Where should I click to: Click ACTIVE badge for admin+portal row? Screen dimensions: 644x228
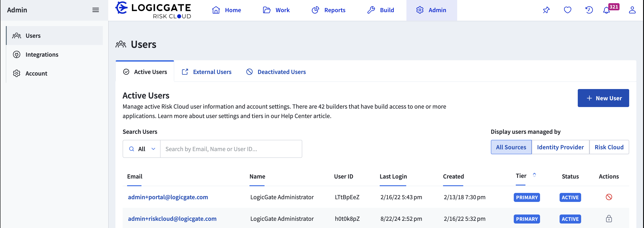point(570,197)
